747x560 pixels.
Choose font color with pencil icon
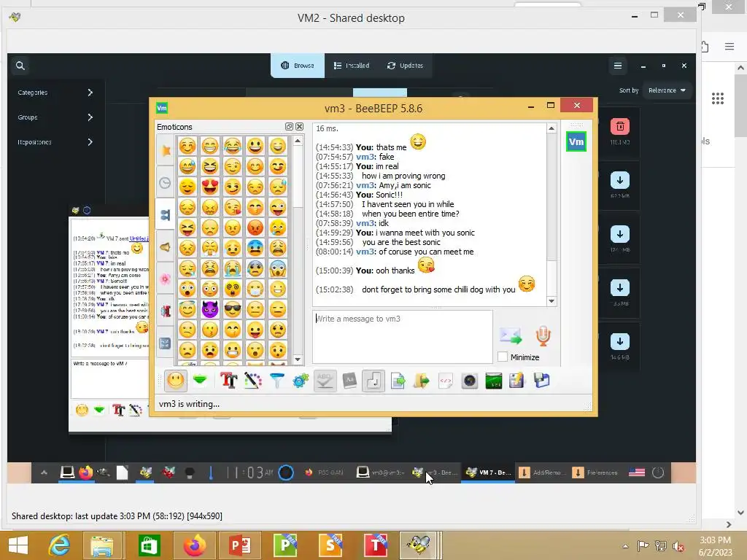point(253,381)
